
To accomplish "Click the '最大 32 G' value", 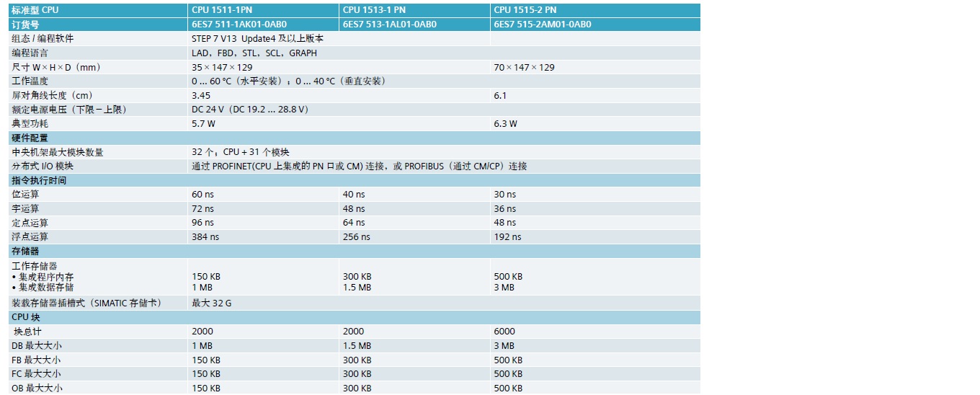I will point(212,303).
